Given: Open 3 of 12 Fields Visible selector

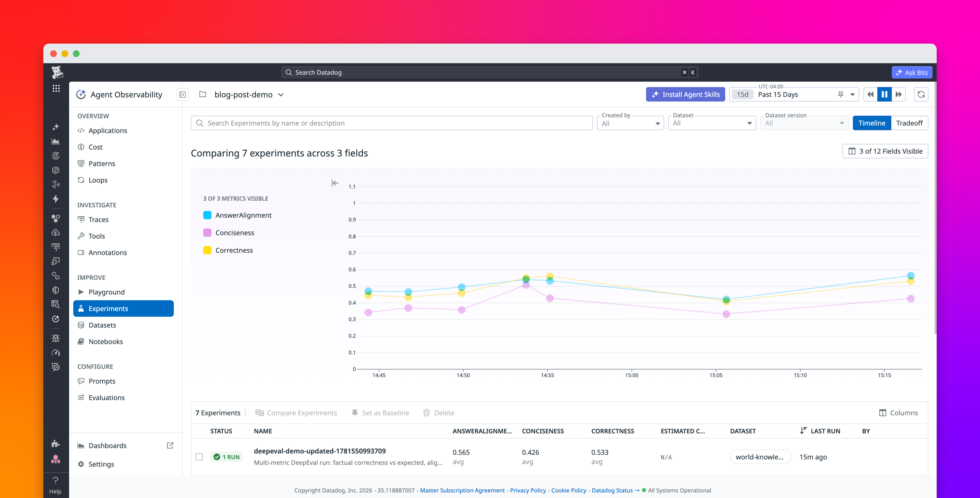Looking at the screenshot, I should [885, 151].
